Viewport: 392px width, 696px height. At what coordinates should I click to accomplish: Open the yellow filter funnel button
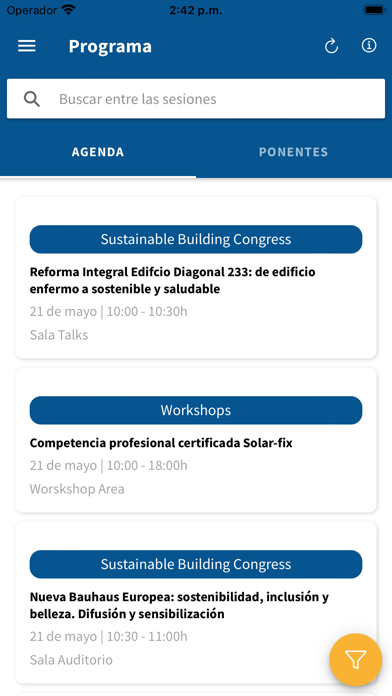pyautogui.click(x=356, y=660)
